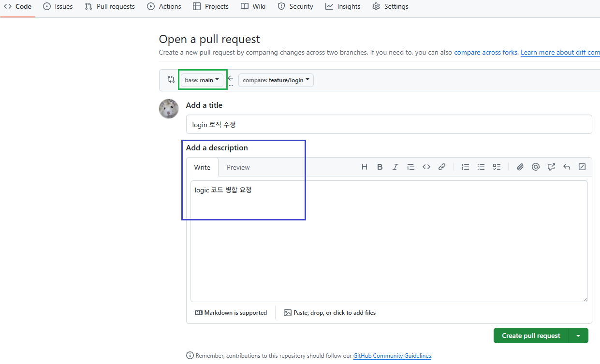Apply heading formatting in the description toolbar

[364, 167]
